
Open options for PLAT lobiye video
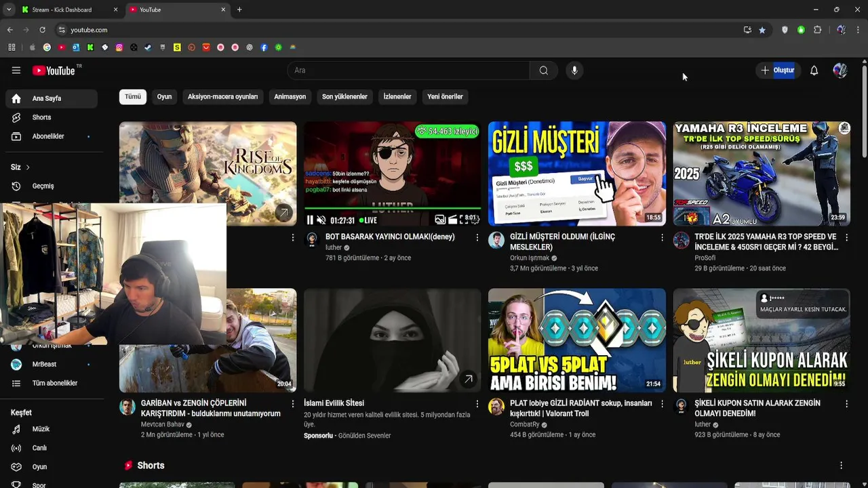662,404
